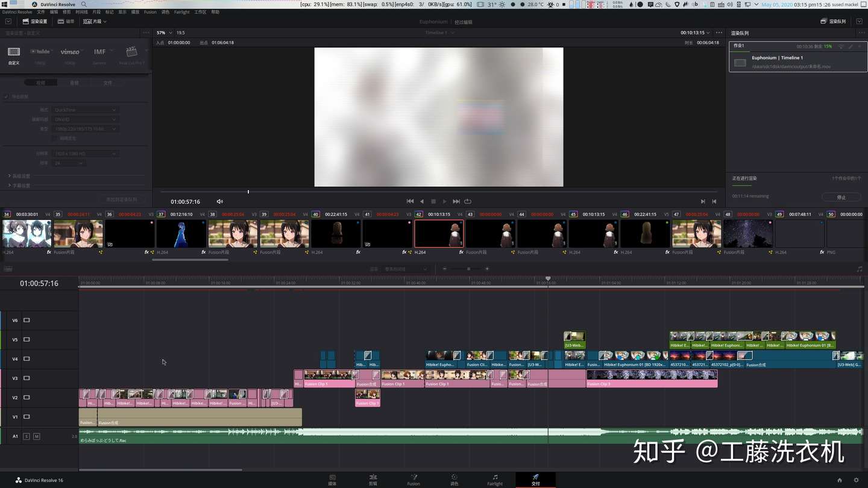Open the Clips (片段) view dropdown
The width and height of the screenshot is (868, 488).
coord(95,21)
